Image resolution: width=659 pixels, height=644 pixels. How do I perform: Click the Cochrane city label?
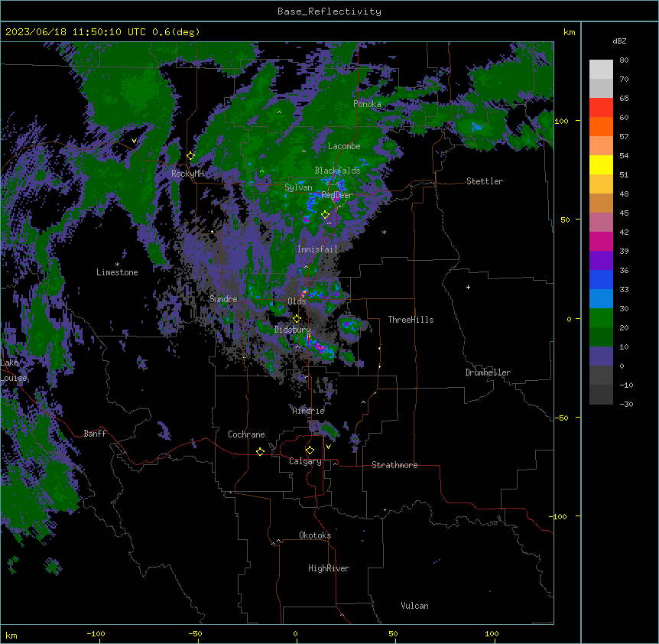point(246,434)
